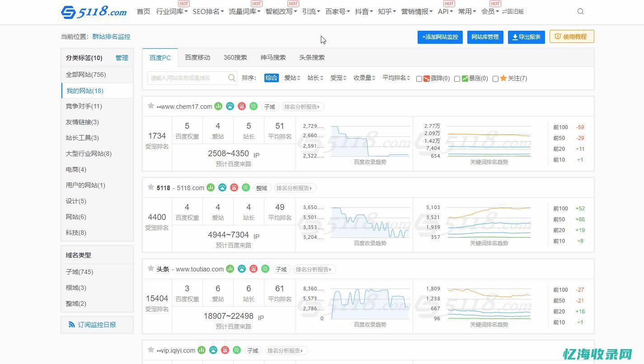Focus the website name or domain search field

193,78
